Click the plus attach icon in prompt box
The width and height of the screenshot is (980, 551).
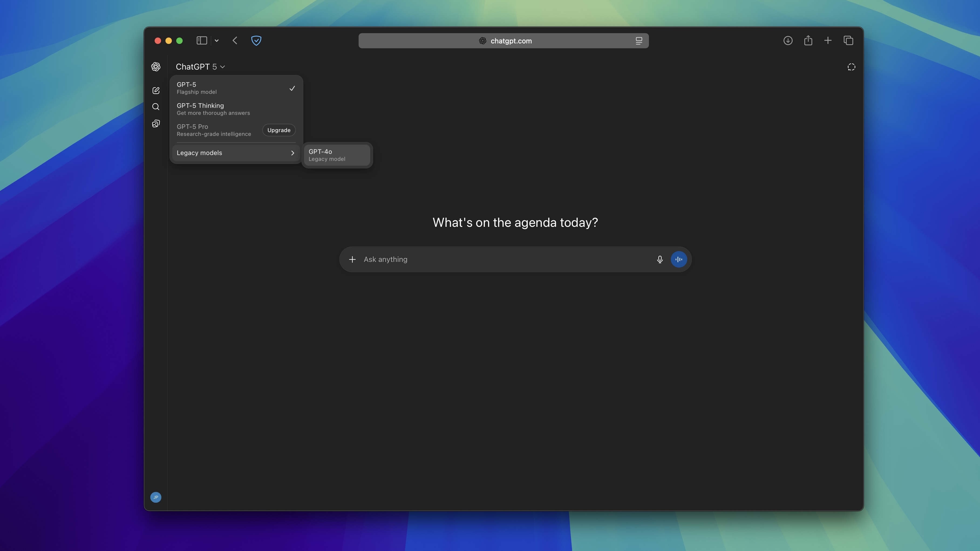pyautogui.click(x=352, y=259)
